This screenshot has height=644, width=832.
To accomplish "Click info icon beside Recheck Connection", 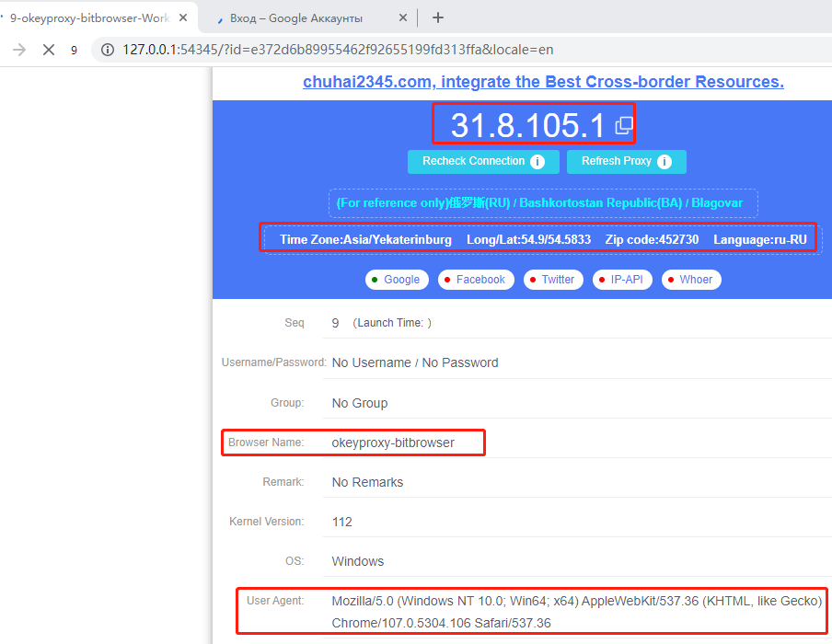I will [x=537, y=162].
